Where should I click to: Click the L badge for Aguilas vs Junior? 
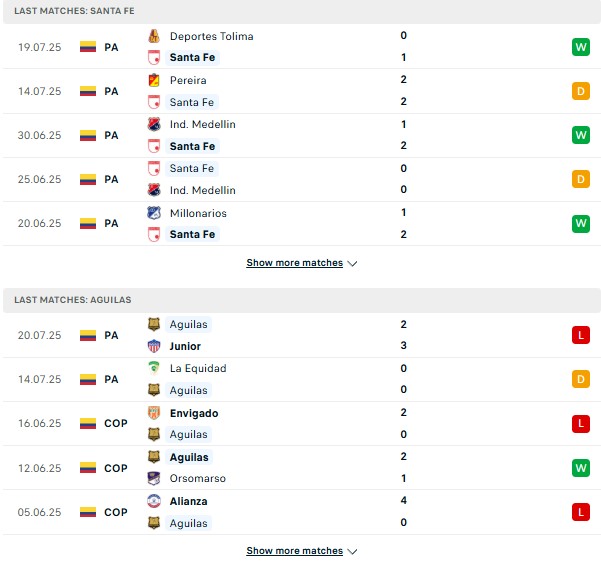coord(581,335)
